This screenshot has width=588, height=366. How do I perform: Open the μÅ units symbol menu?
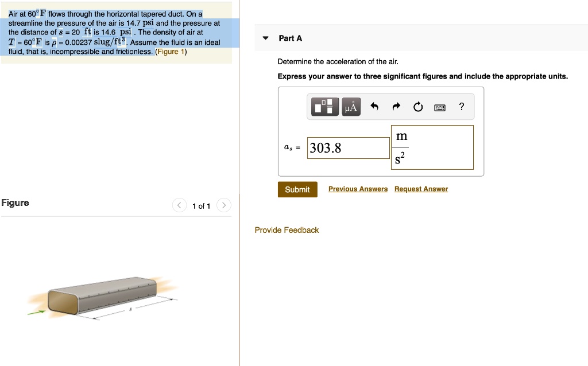[x=350, y=106]
